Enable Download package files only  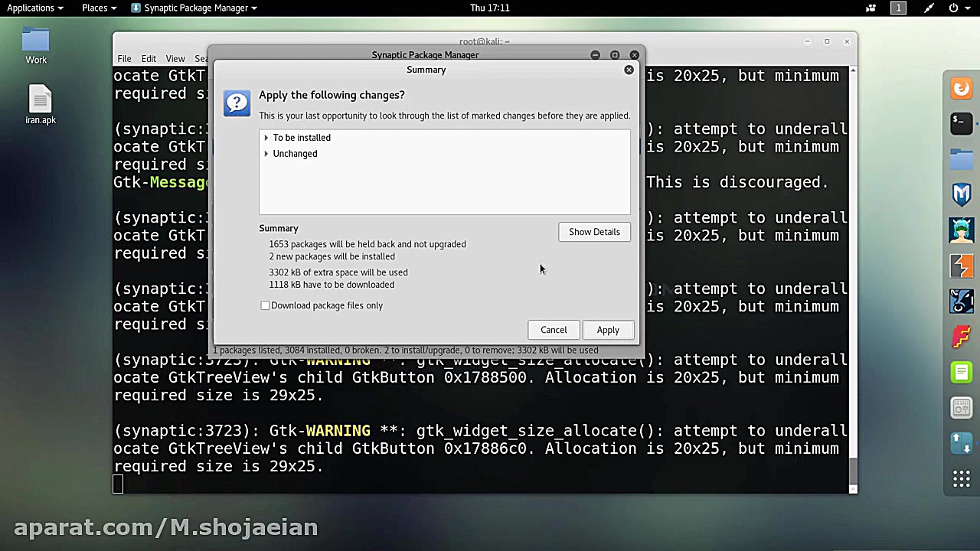[x=265, y=305]
